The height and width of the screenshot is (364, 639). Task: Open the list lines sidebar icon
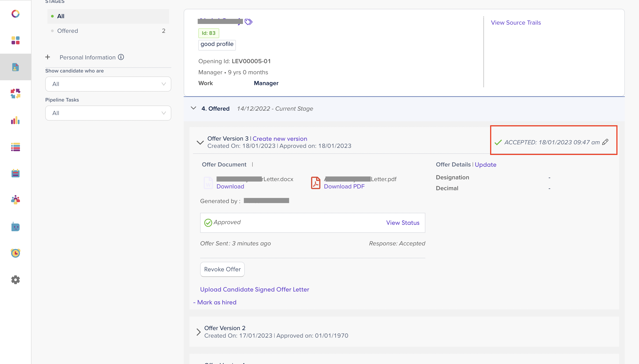tap(16, 147)
